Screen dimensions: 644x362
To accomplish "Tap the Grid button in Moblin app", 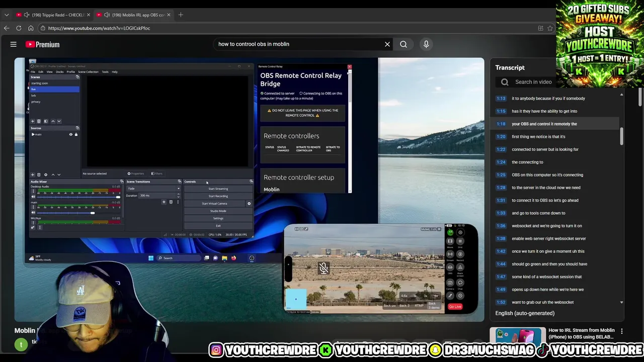I will coord(460,241).
